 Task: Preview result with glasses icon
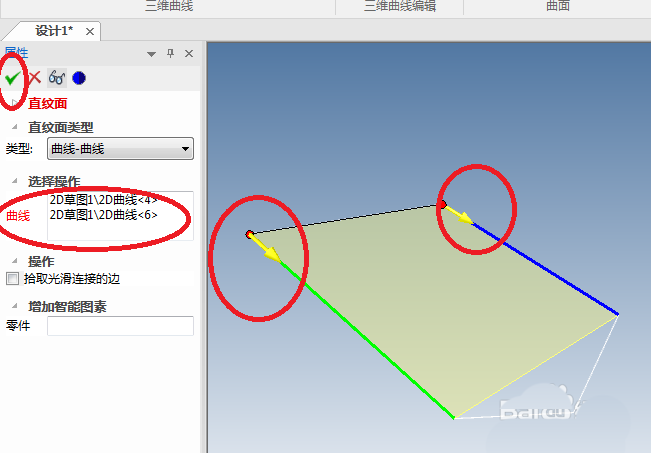[57, 78]
